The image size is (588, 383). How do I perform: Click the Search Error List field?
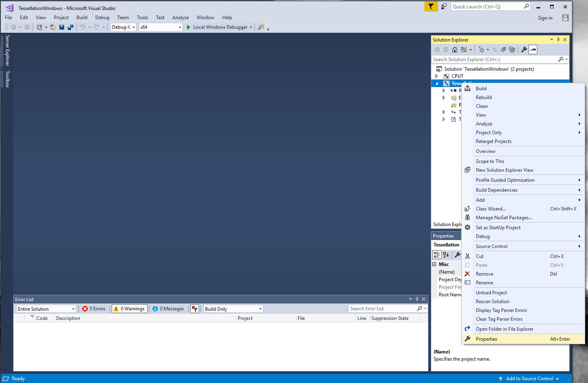tap(388, 309)
